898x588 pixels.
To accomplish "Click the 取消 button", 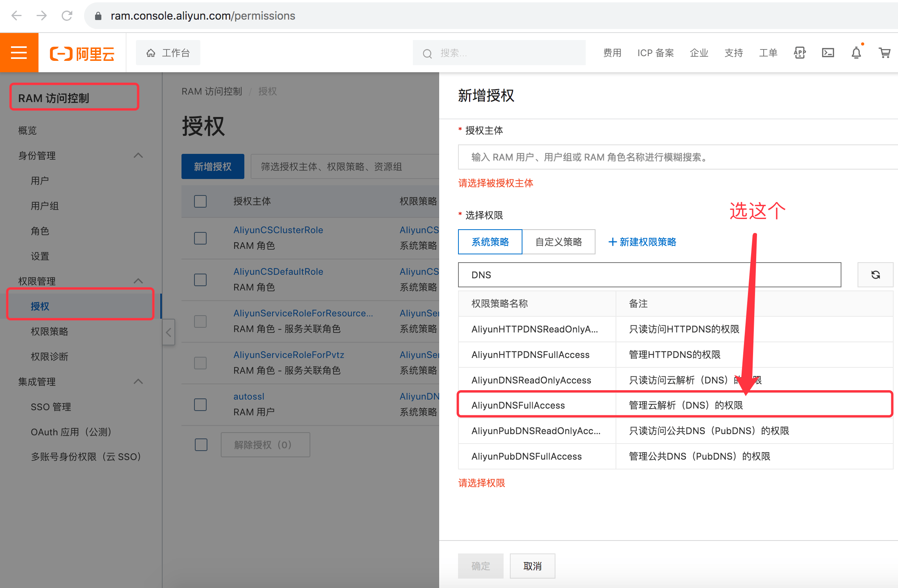I will 533,566.
